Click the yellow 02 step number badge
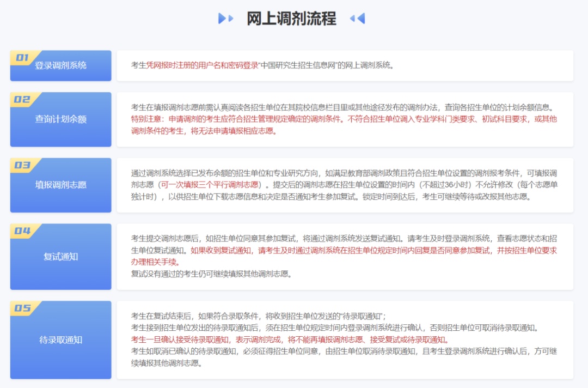The image size is (588, 388). click(23, 99)
